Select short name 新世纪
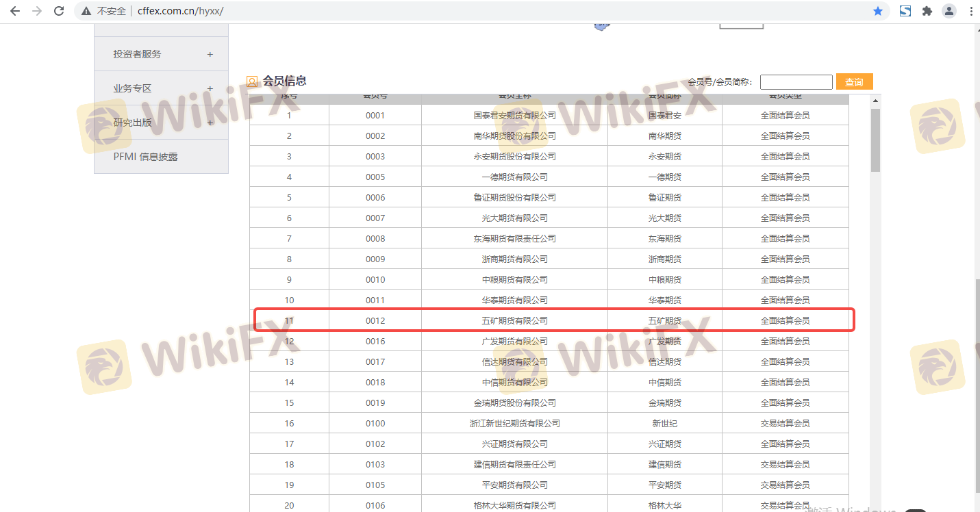 [x=665, y=424]
